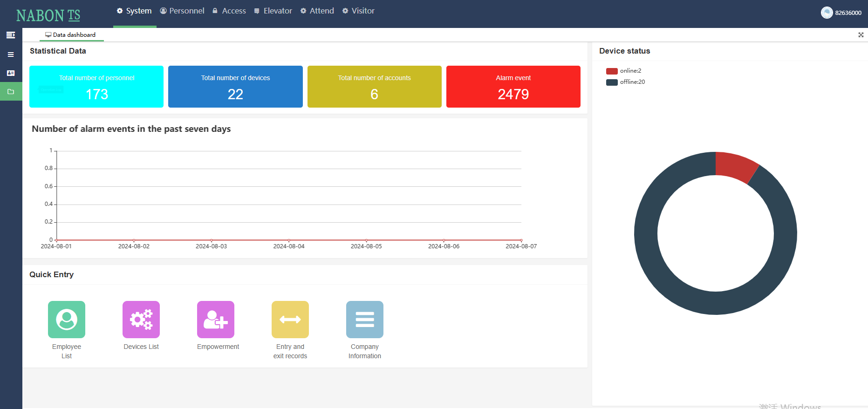Click the Total number of devices card
The width and height of the screenshot is (868, 409).
point(235,87)
